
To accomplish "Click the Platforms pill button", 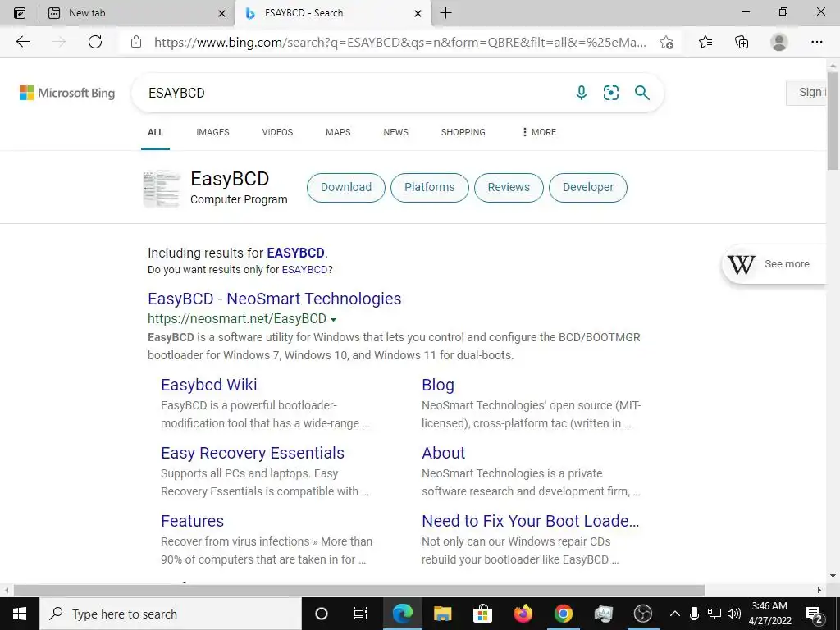I will 430,188.
